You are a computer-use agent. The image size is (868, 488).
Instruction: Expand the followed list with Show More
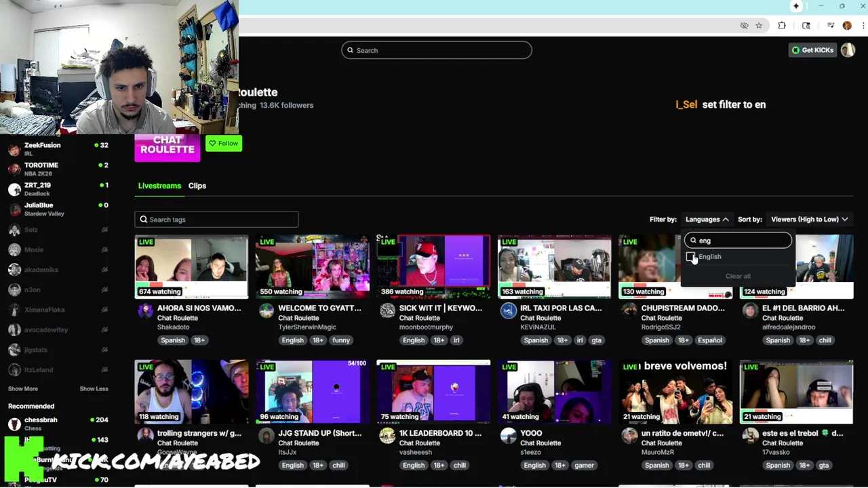point(23,389)
